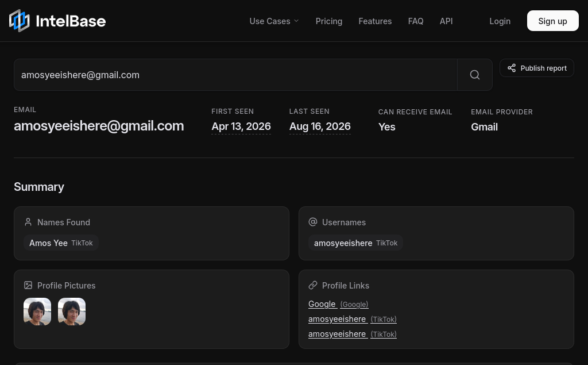The image size is (588, 365).
Task: Open the Use Cases menu
Action: [274, 21]
